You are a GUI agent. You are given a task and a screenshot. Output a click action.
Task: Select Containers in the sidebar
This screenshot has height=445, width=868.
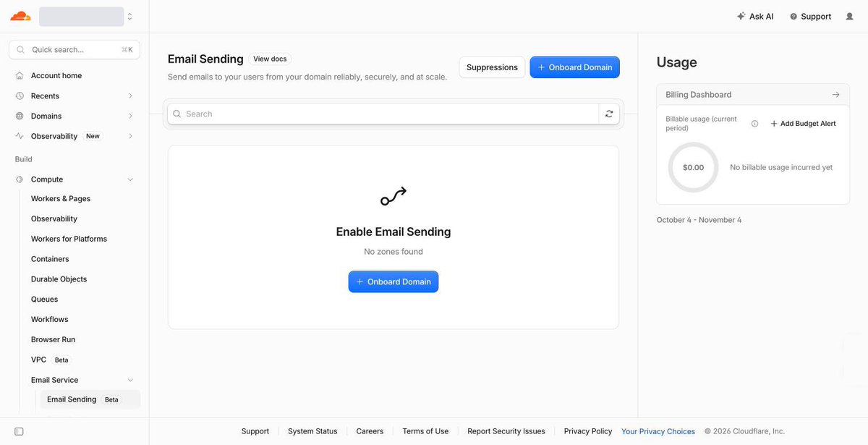point(50,259)
